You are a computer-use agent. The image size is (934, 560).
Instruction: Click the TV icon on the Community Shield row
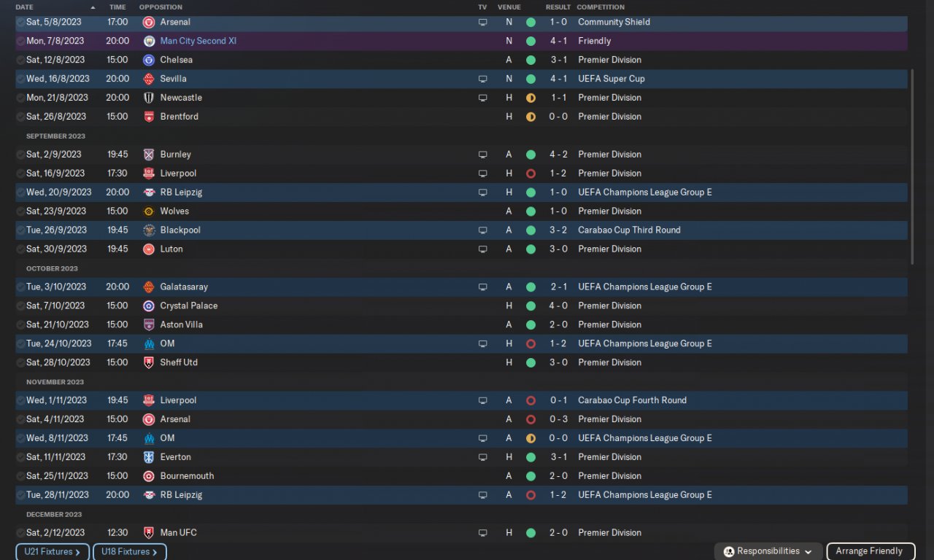482,23
